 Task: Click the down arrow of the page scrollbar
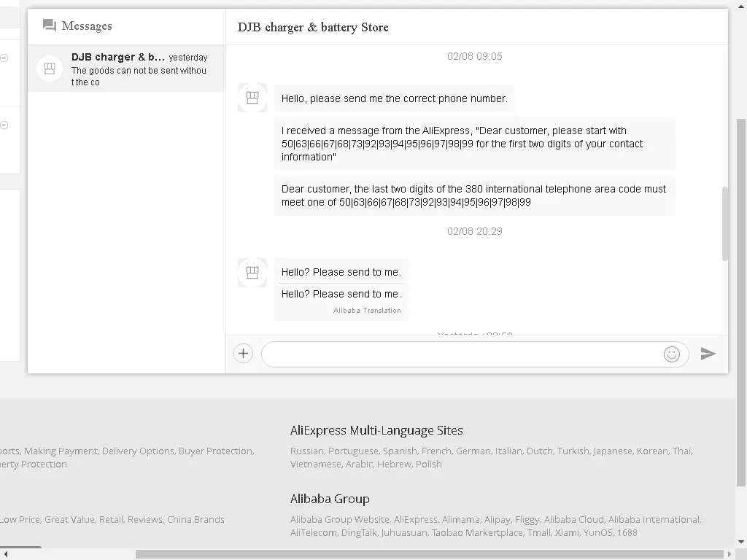[x=741, y=542]
